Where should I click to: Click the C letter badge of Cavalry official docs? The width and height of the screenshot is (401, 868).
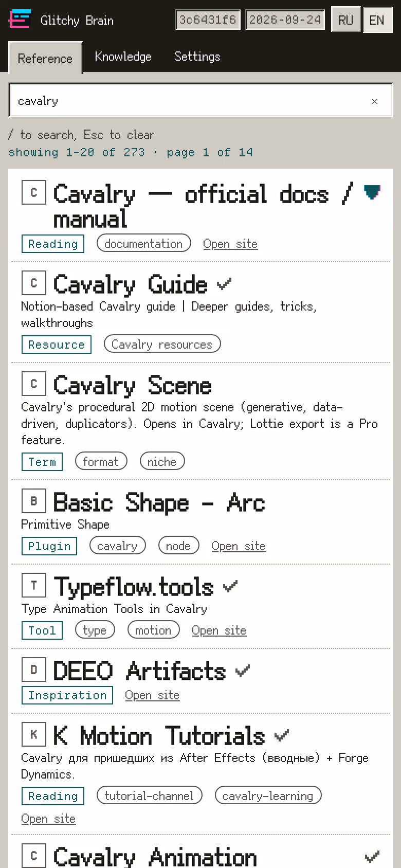pyautogui.click(x=34, y=192)
